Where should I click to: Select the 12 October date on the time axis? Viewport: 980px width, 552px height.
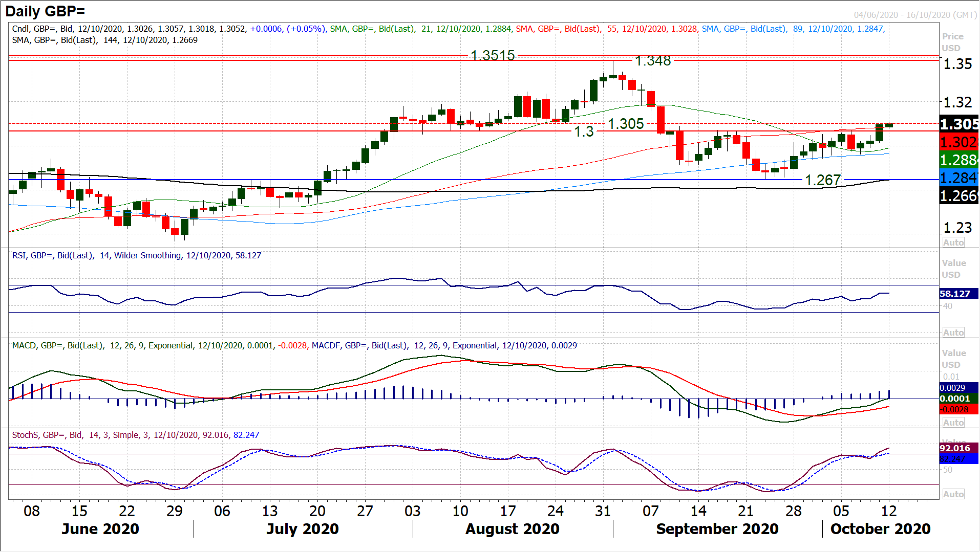click(x=889, y=511)
